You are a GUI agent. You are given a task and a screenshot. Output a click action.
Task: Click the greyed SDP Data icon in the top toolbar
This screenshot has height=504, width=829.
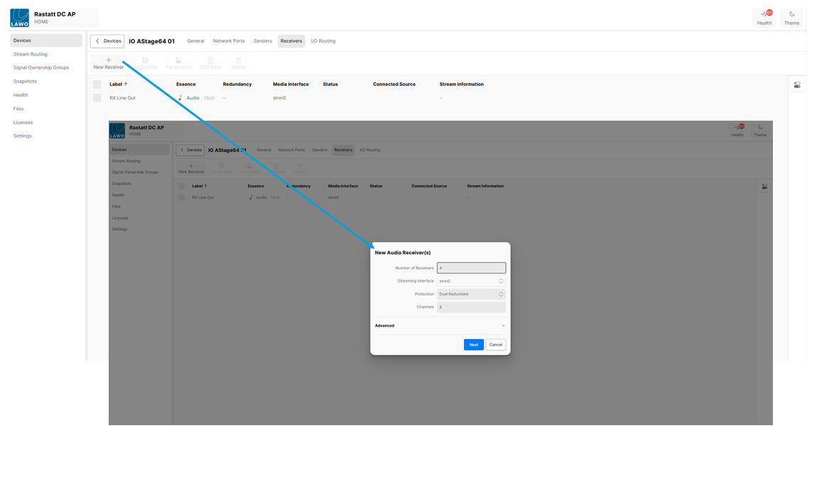(x=210, y=61)
